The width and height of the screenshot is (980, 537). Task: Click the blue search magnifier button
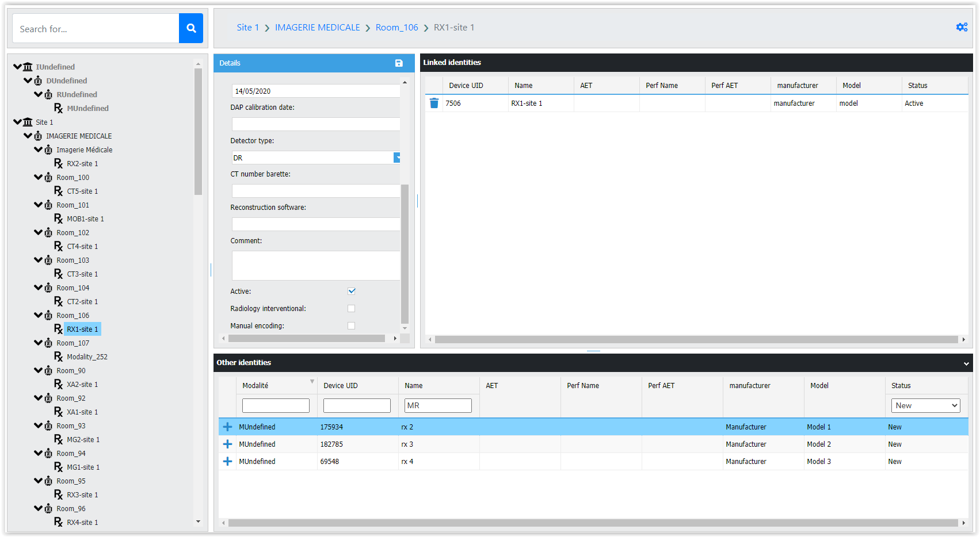[191, 28]
